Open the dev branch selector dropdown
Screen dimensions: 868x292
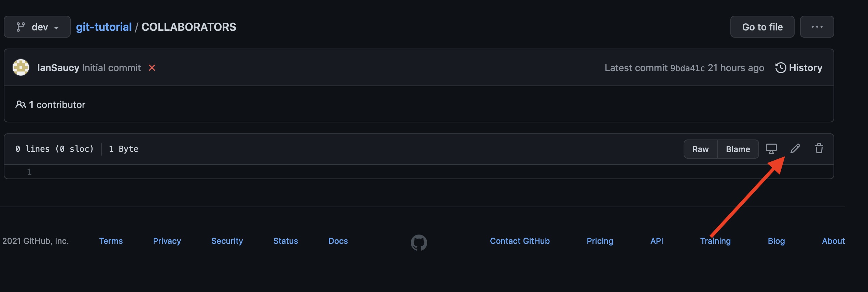click(x=37, y=26)
